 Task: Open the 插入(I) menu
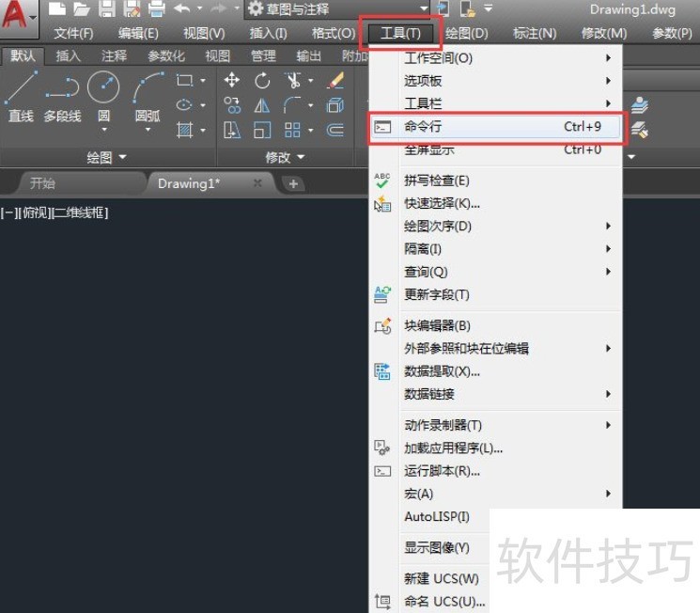point(268,33)
